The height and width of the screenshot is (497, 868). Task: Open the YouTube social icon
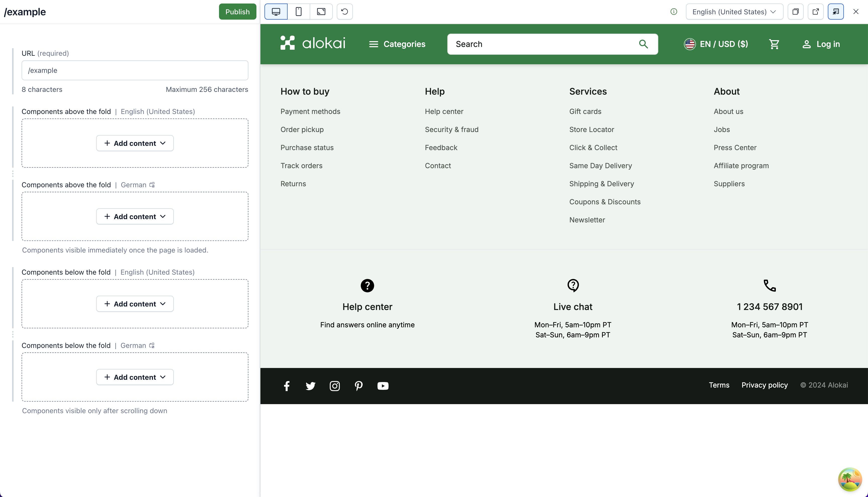pyautogui.click(x=383, y=386)
